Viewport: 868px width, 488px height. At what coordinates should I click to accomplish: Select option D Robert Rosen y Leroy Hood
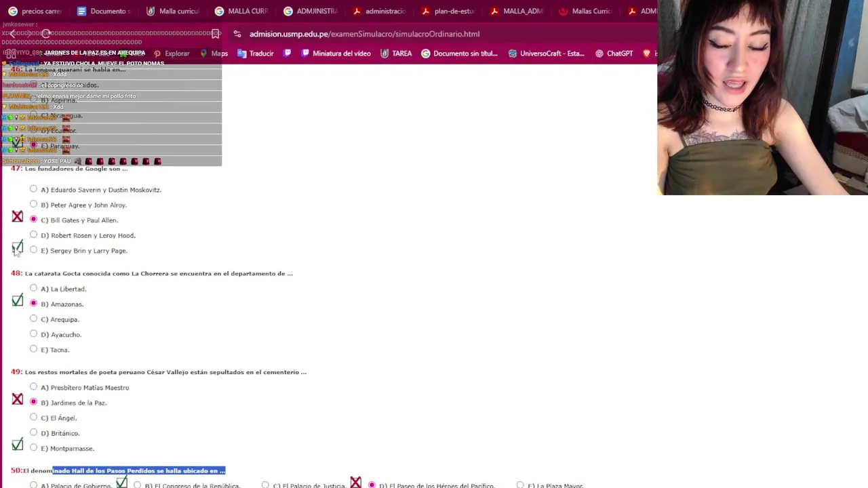tap(33, 235)
